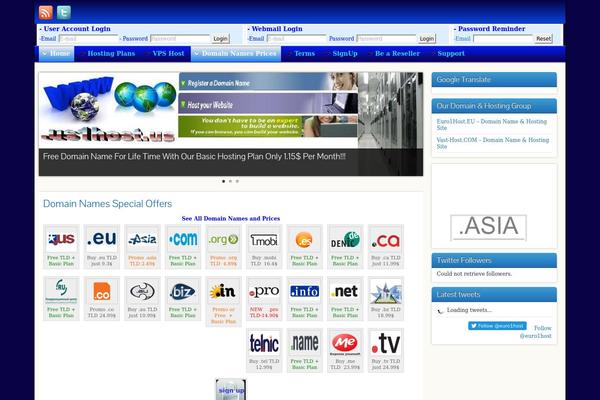Click 'Domain Names Special Offers' heading

click(108, 204)
